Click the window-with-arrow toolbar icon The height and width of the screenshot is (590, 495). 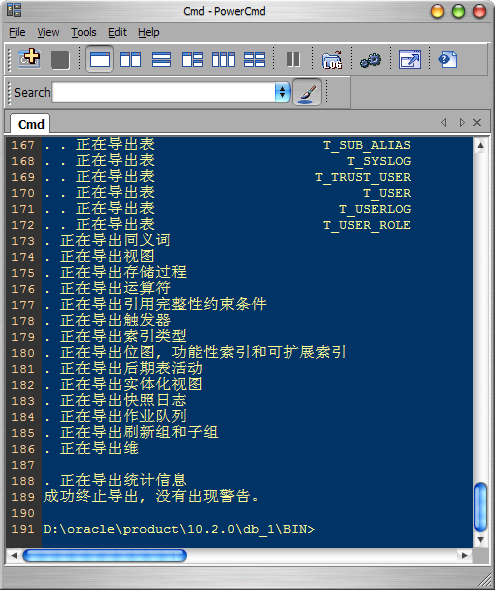coord(410,59)
